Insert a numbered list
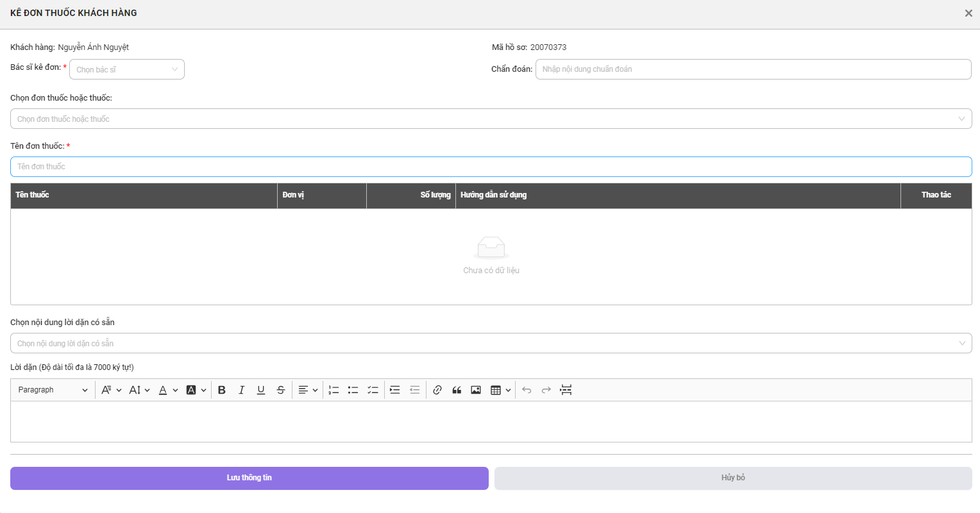The image size is (980, 513). (x=334, y=390)
